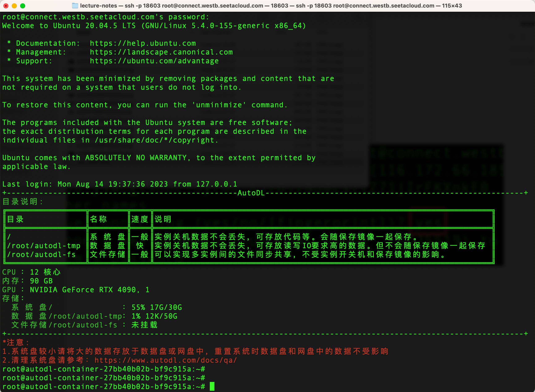Click the lecture-notes folder icon in title bar
This screenshot has width=535, height=392.
[75, 6]
